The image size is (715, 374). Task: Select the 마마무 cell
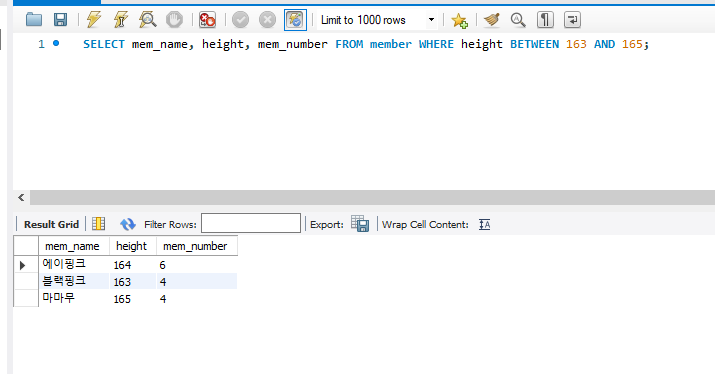point(74,298)
